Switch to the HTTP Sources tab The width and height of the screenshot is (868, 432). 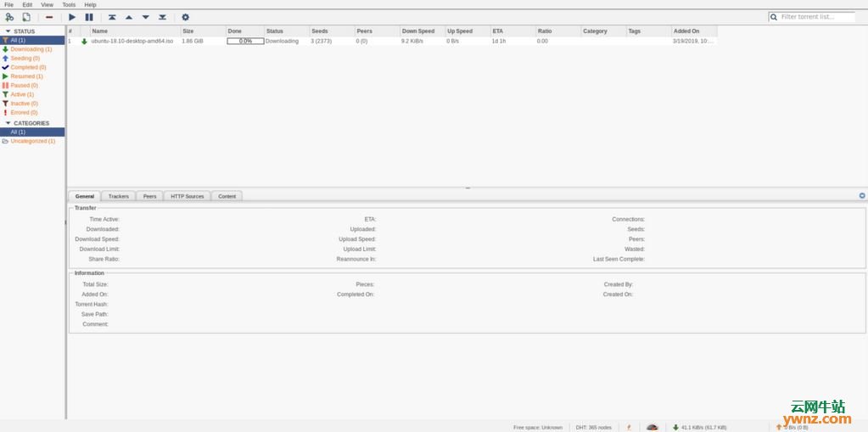188,196
